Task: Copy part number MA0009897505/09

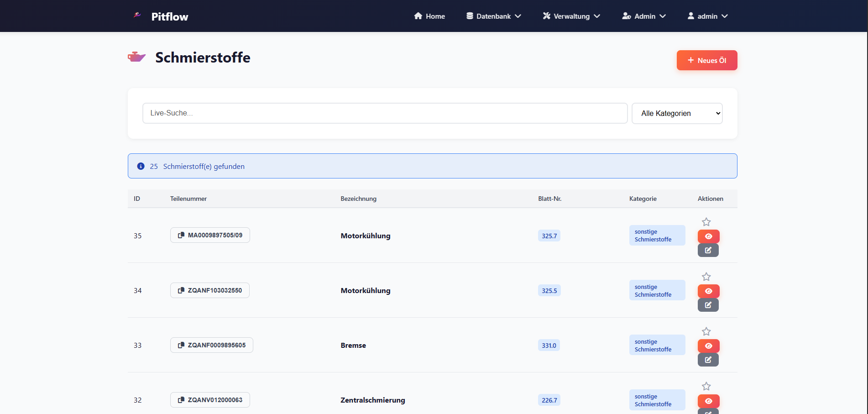Action: pyautogui.click(x=210, y=235)
